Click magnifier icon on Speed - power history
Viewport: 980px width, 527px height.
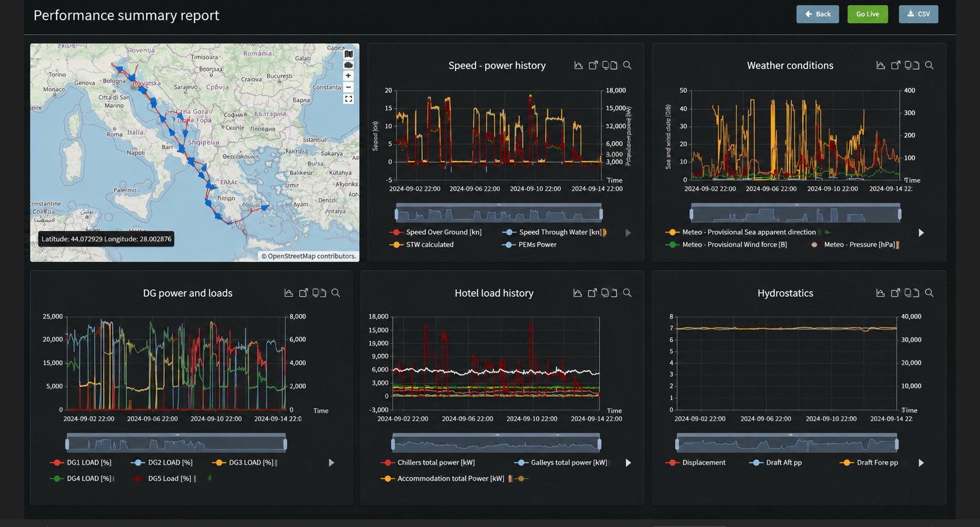pos(627,65)
